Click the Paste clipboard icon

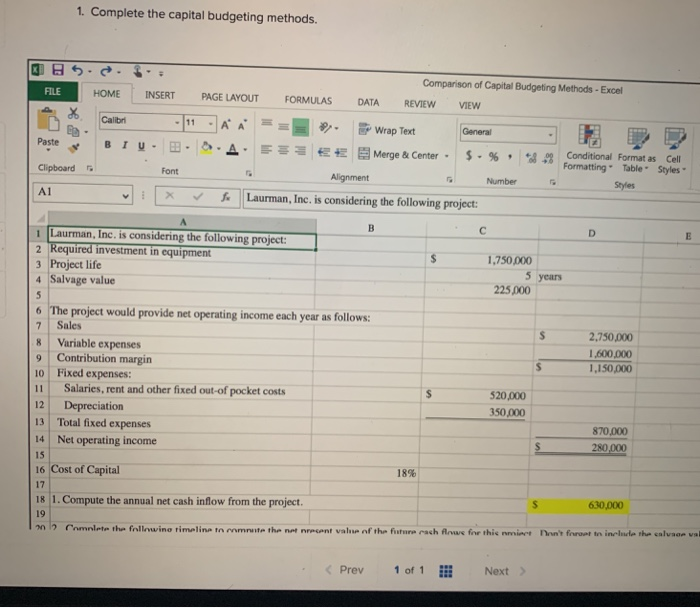coord(48,120)
